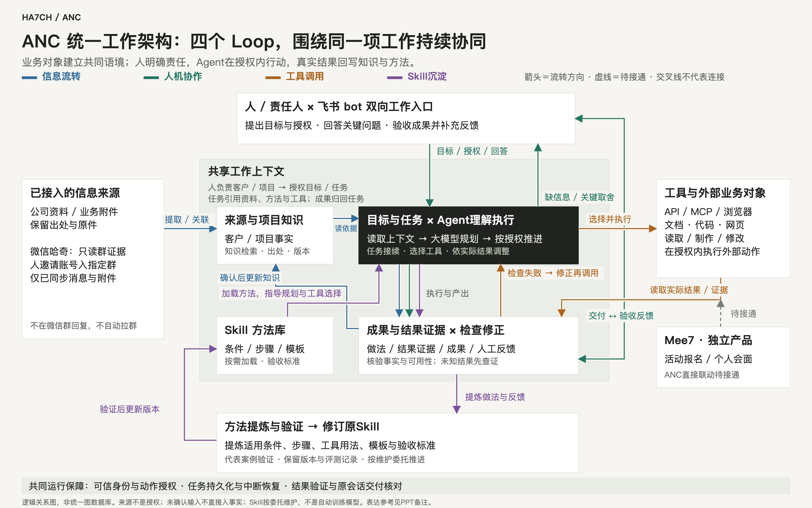Screen dimensions: 812x508
Task: Click the line '在授权内执行外部动作'
Action: pyautogui.click(x=712, y=252)
